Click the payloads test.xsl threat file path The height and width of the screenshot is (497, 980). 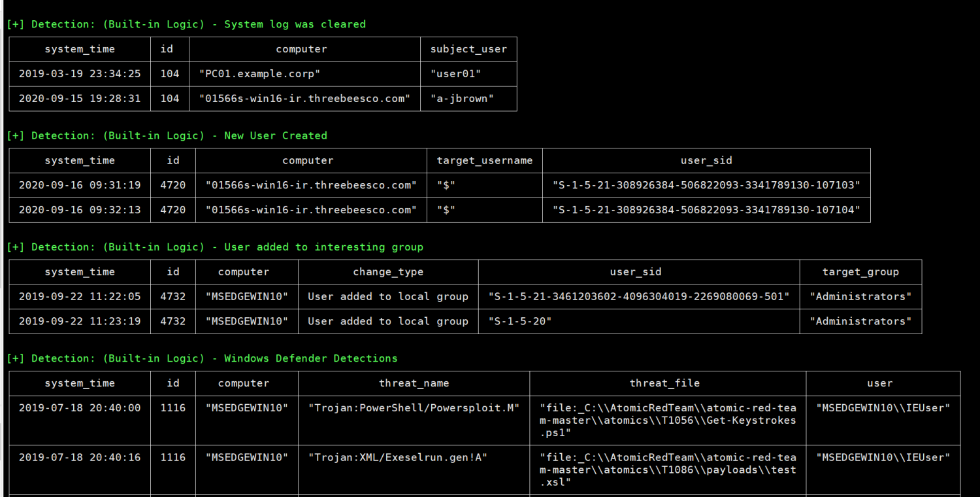668,470
